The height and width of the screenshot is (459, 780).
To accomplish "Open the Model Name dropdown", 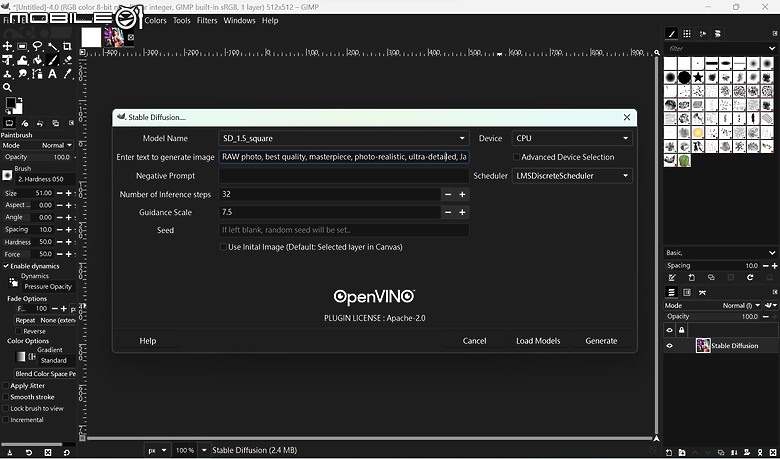I will (x=344, y=138).
